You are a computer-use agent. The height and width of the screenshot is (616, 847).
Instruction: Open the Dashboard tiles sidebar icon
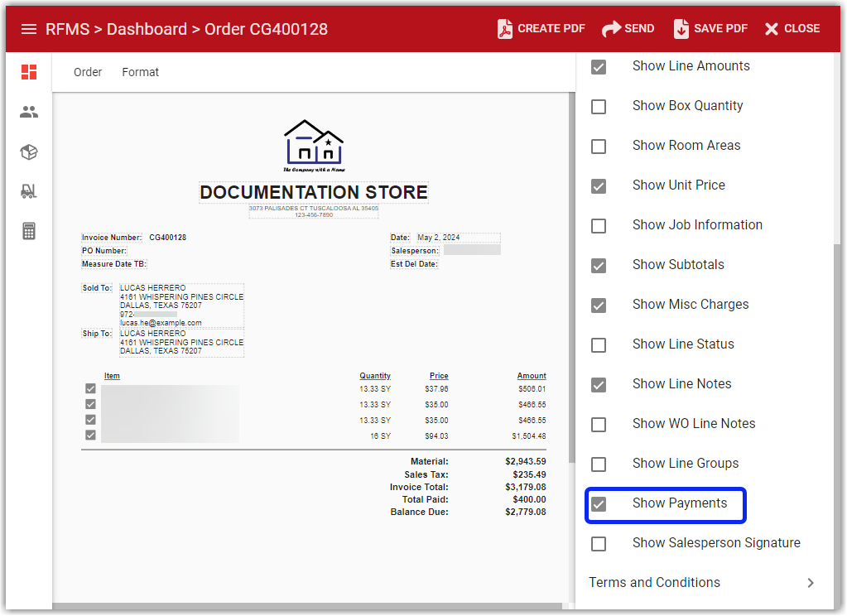click(29, 72)
